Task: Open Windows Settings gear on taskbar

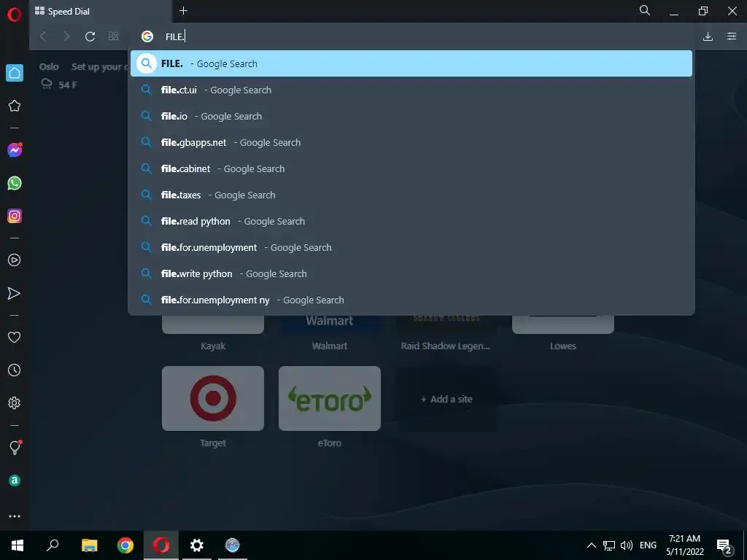Action: pyautogui.click(x=197, y=545)
